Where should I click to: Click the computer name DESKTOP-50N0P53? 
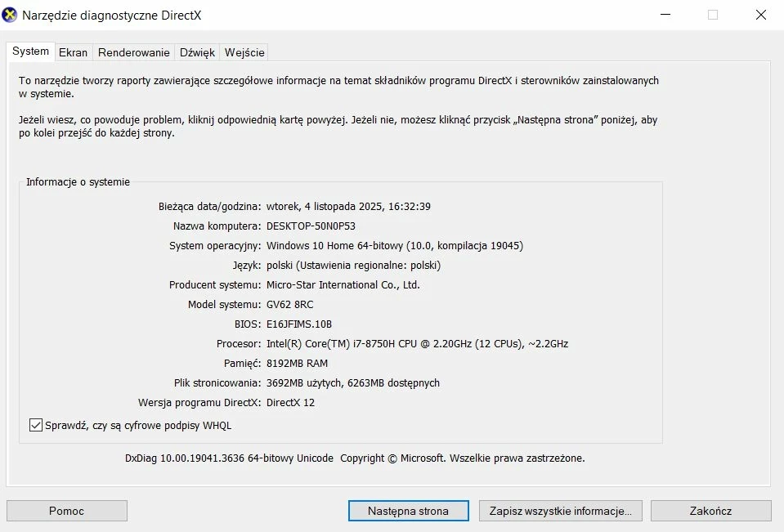tap(311, 226)
